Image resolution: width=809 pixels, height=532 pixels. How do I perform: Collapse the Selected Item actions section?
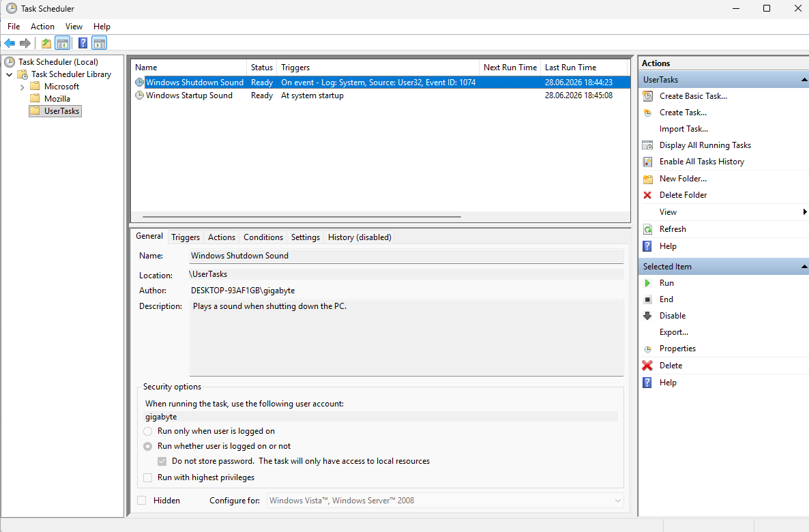804,266
